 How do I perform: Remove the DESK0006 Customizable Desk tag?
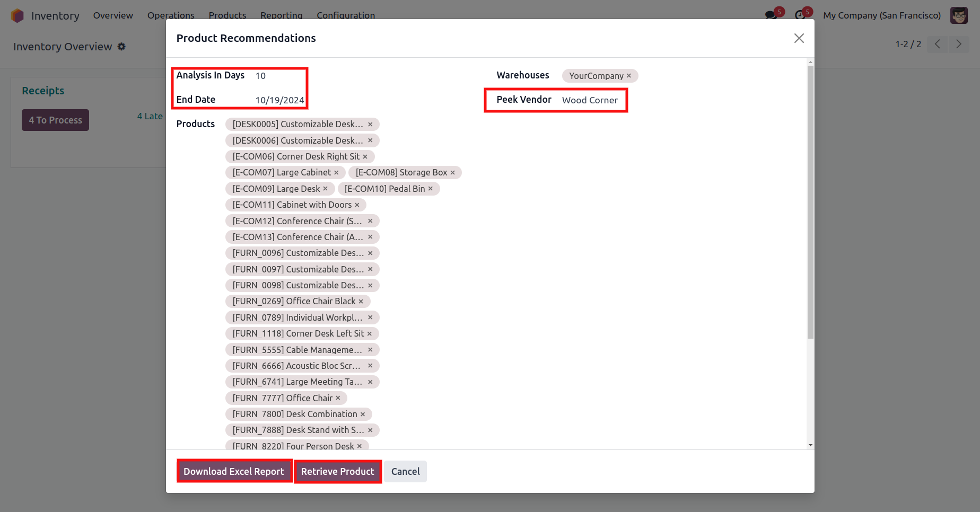pos(370,140)
